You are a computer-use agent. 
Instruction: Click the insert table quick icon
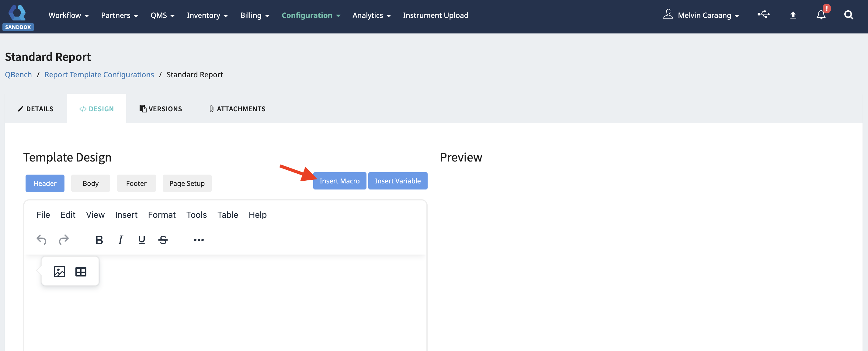tap(81, 272)
